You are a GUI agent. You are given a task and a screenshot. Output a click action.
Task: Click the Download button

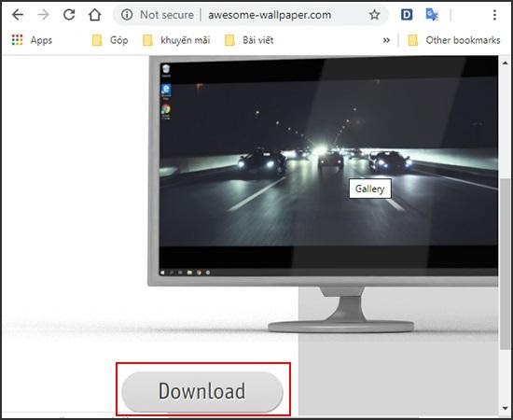click(202, 391)
